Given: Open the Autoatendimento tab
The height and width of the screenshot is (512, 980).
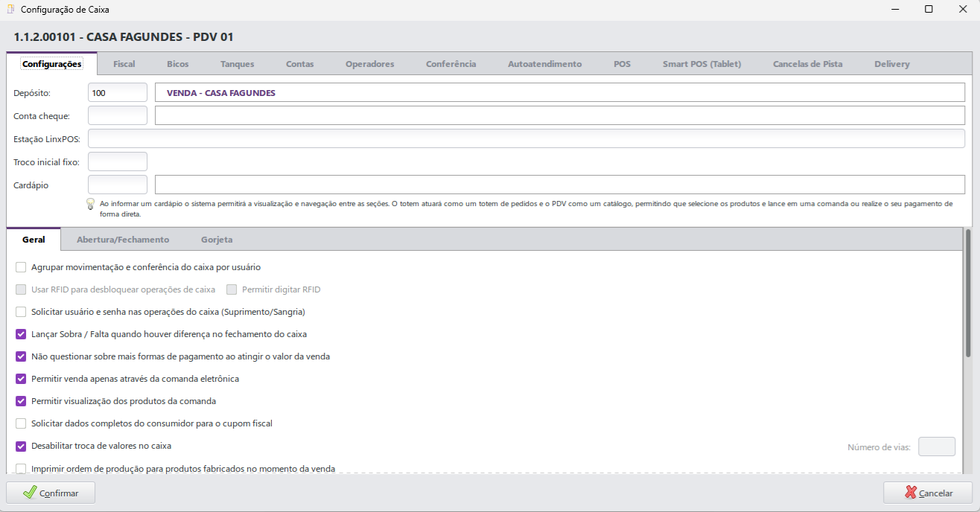Looking at the screenshot, I should tap(545, 64).
